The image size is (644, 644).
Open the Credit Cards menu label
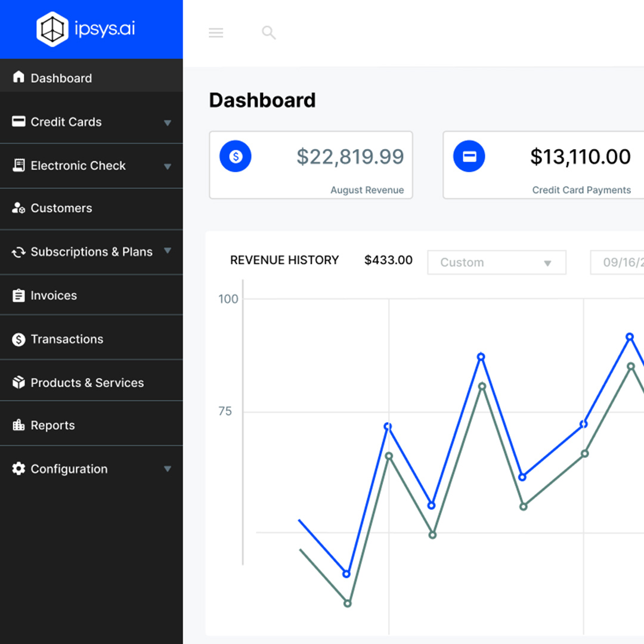(x=66, y=122)
